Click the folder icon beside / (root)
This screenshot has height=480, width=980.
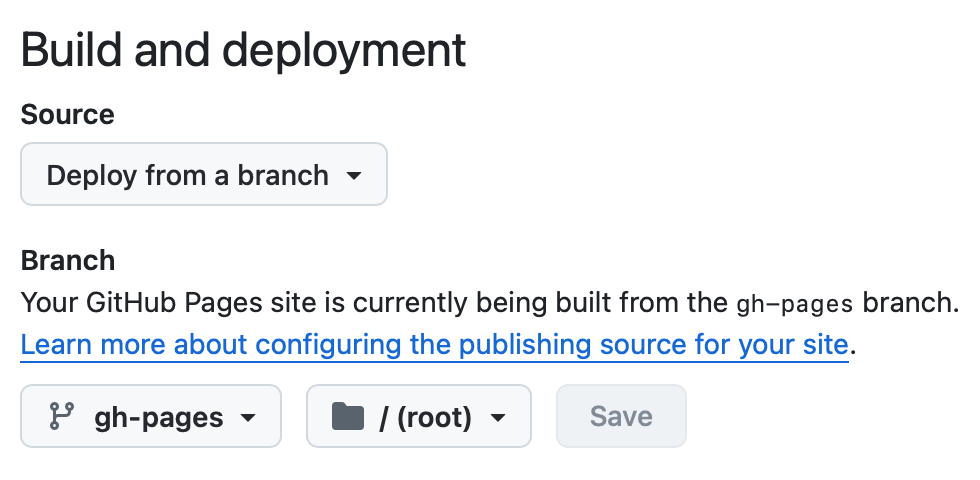pyautogui.click(x=347, y=416)
